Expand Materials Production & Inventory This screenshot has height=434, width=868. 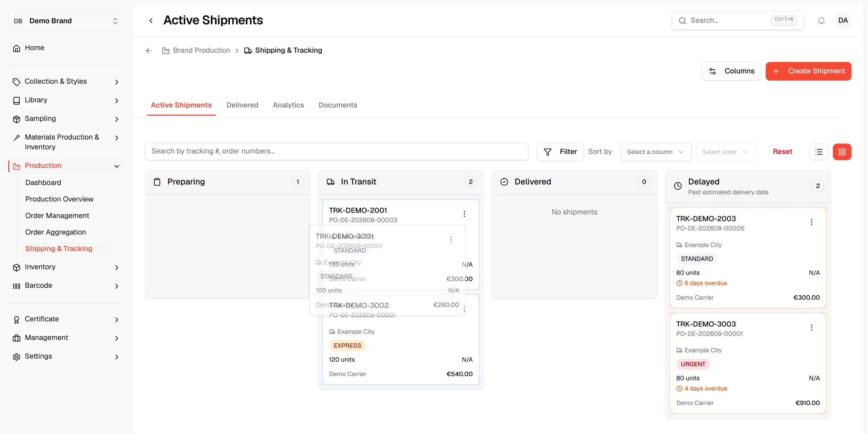coord(66,142)
